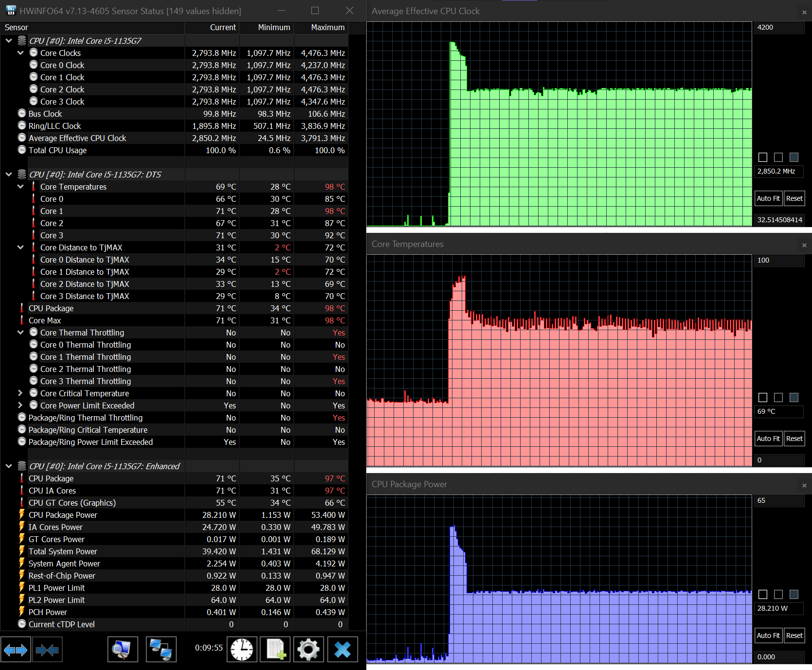Toggle third checkbox in CPU Package Power graph
This screenshot has width=812, height=670.
794,594
